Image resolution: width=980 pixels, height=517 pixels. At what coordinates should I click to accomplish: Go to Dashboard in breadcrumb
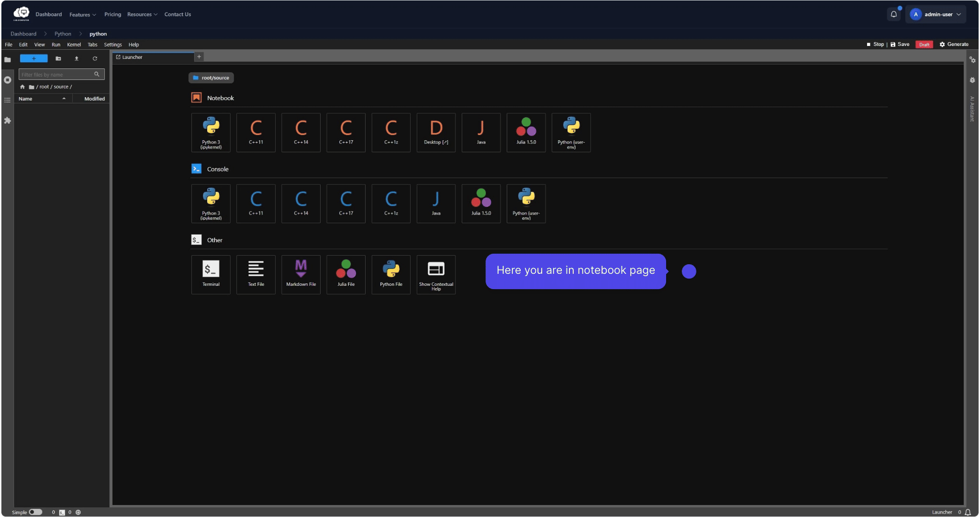click(x=23, y=34)
